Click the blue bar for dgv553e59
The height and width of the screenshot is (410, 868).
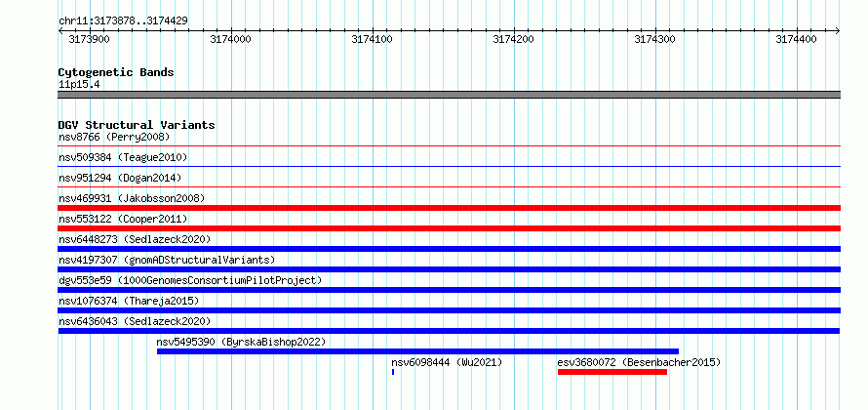coord(449,290)
